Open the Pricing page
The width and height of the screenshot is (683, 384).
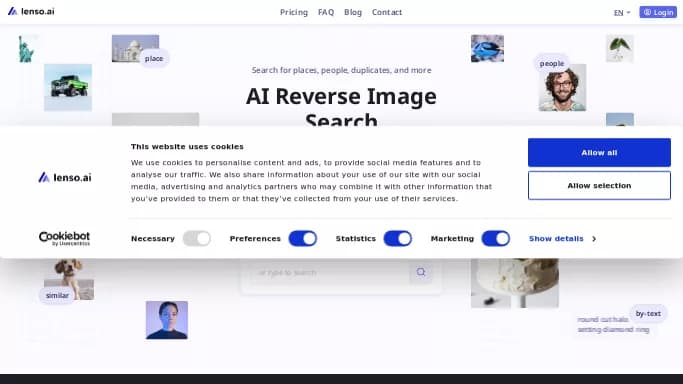coord(294,12)
